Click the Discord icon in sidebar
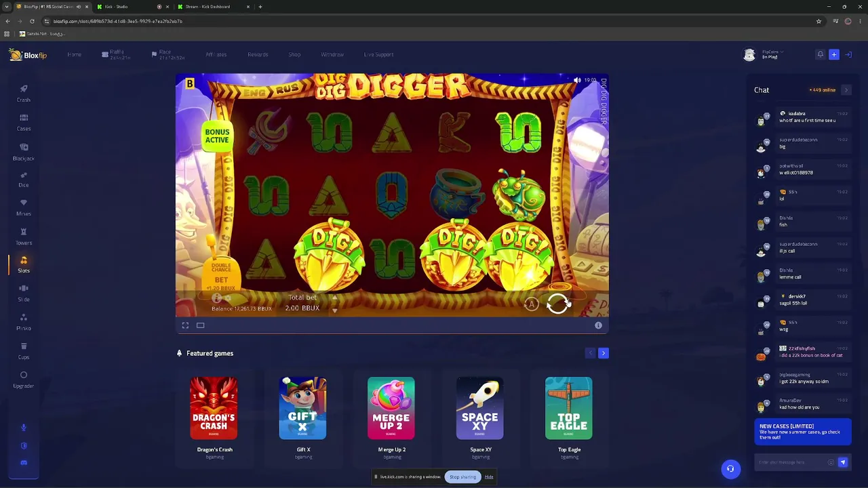Screen dimensions: 868x488 click(x=24, y=462)
